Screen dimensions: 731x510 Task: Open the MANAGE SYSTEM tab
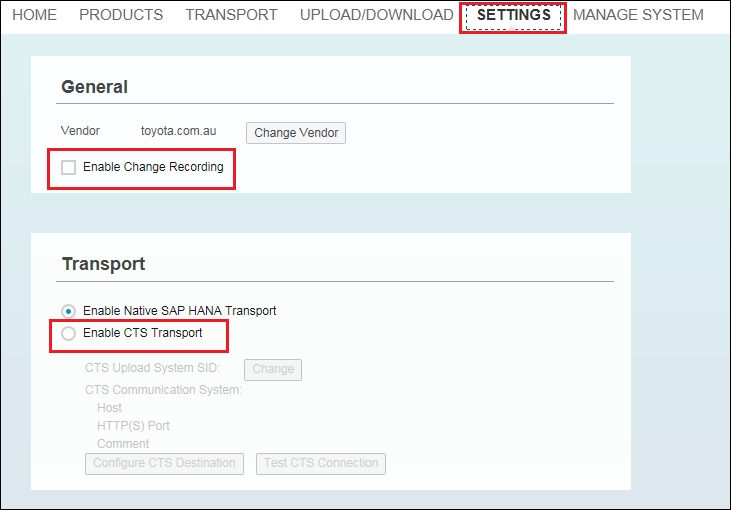638,15
